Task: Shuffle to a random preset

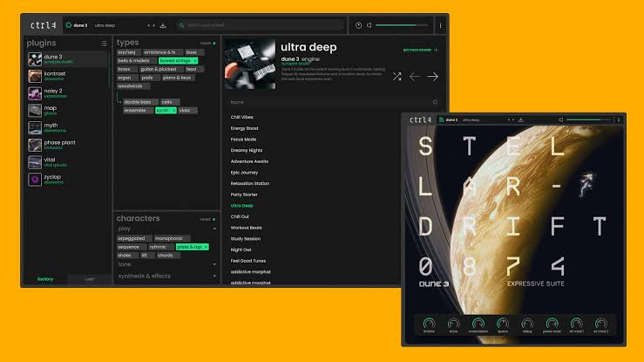Action: click(397, 77)
